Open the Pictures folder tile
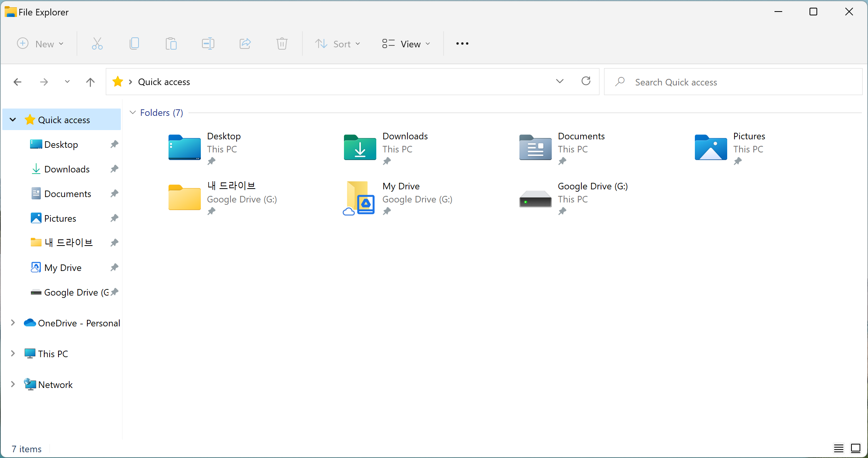868x458 pixels. tap(730, 148)
